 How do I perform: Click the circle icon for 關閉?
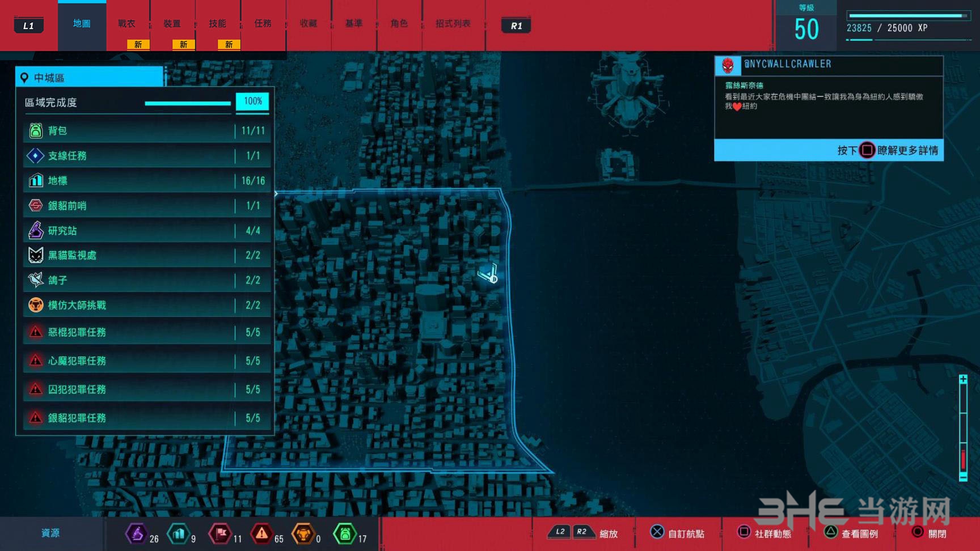pos(917,532)
